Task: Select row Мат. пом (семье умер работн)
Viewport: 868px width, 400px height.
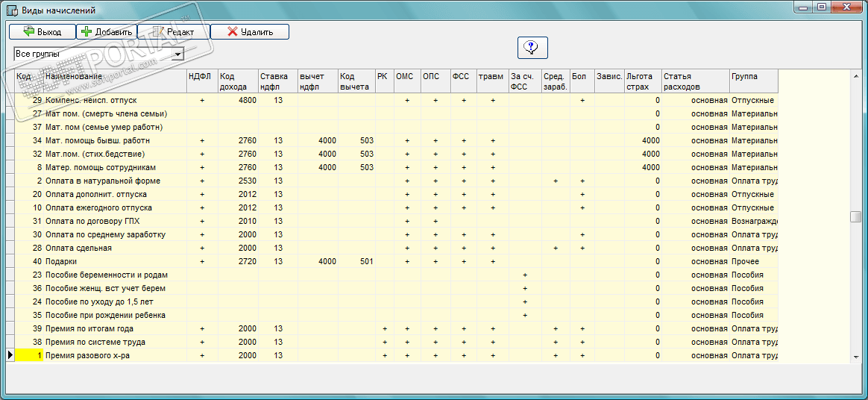Action: pos(396,127)
